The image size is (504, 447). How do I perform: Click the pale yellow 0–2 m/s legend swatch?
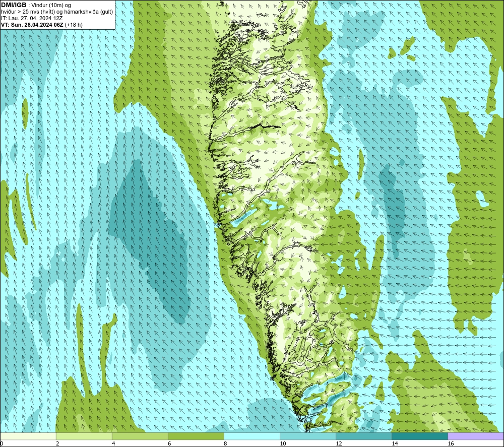coord(28,436)
